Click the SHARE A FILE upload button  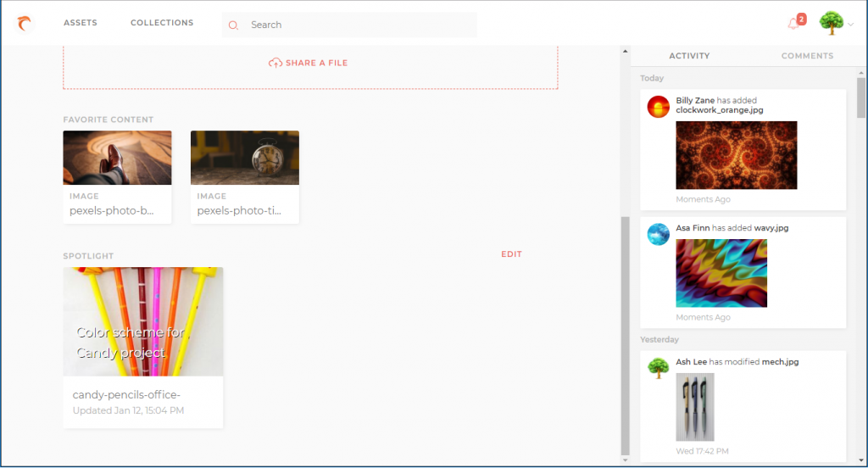(x=309, y=63)
